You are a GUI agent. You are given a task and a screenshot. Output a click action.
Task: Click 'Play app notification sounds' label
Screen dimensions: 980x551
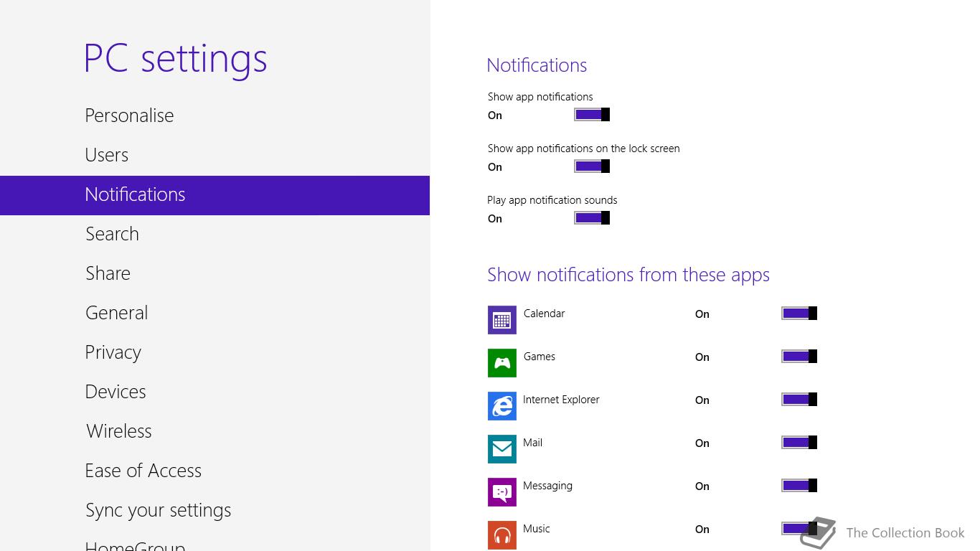[552, 200]
